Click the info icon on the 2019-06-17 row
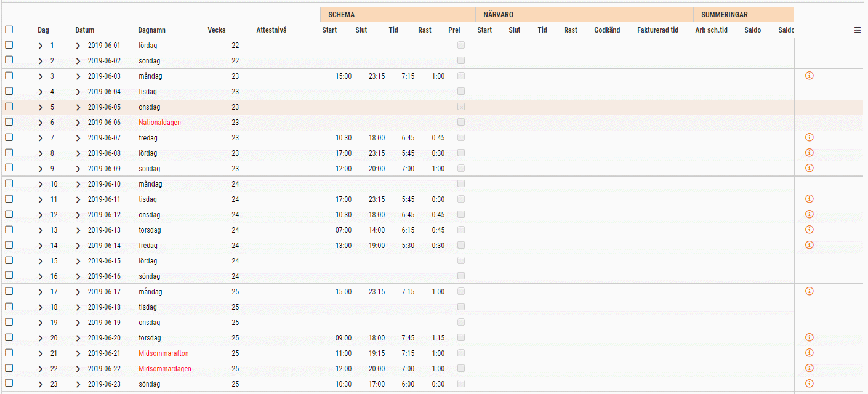Viewport: 868px width, 394px height. 810,291
